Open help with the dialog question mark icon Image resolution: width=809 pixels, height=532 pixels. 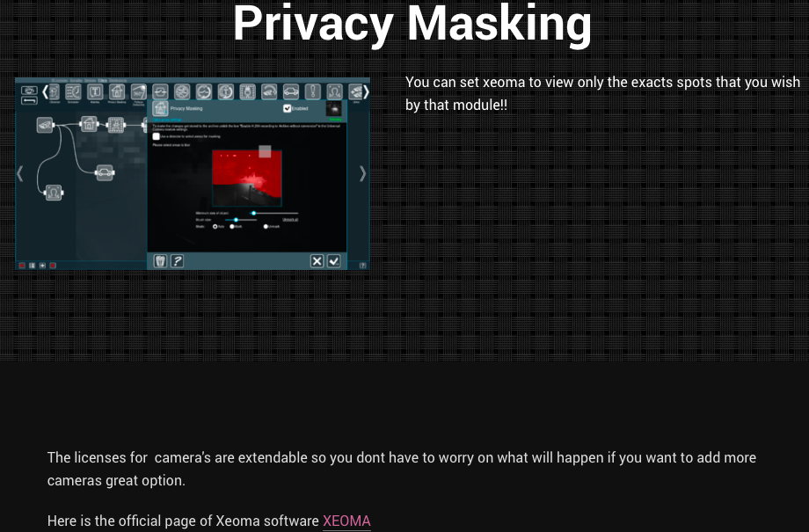point(177,261)
